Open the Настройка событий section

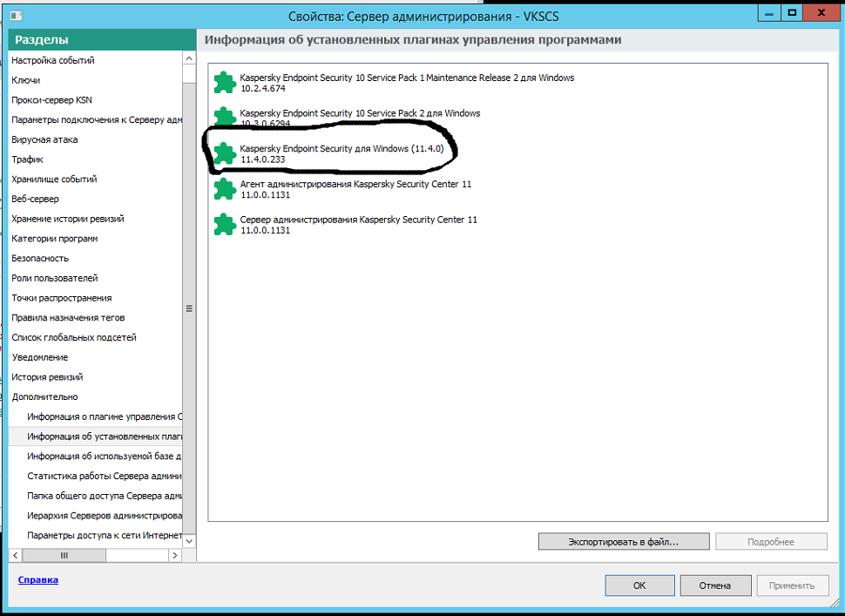[x=53, y=60]
